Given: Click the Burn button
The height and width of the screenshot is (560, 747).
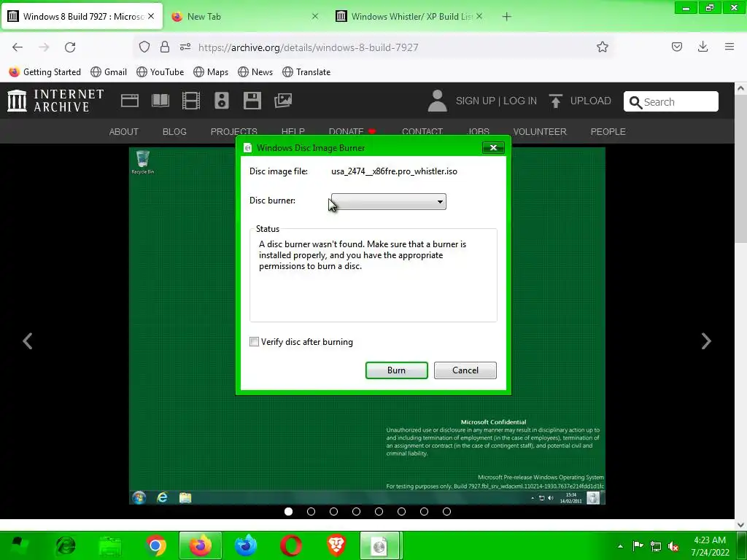Looking at the screenshot, I should [396, 370].
